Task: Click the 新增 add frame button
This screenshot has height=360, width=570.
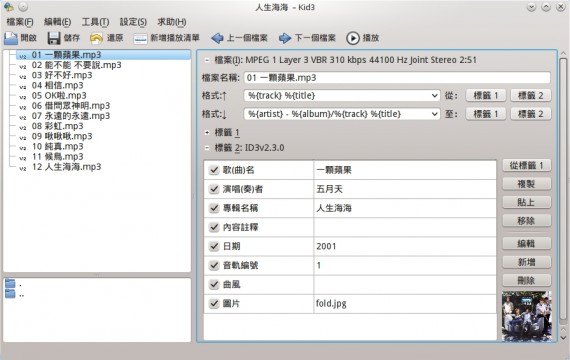Action: coord(526,262)
